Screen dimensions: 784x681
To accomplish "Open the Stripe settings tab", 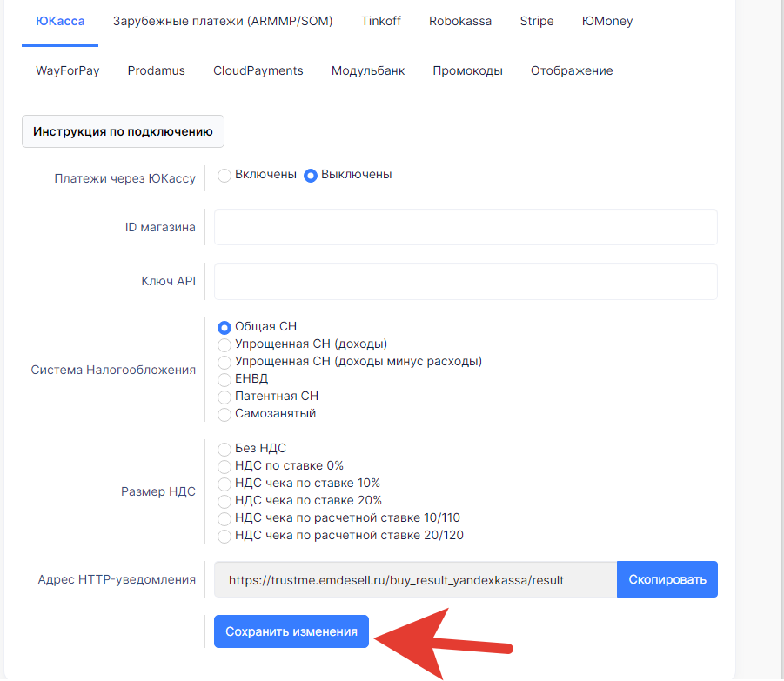I will click(536, 21).
